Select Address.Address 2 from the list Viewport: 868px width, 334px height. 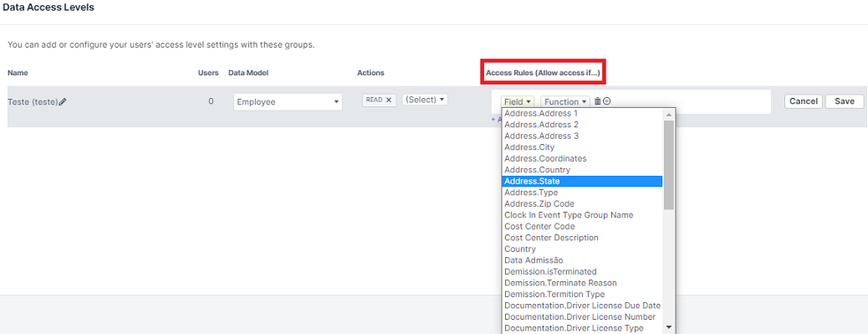(582, 125)
